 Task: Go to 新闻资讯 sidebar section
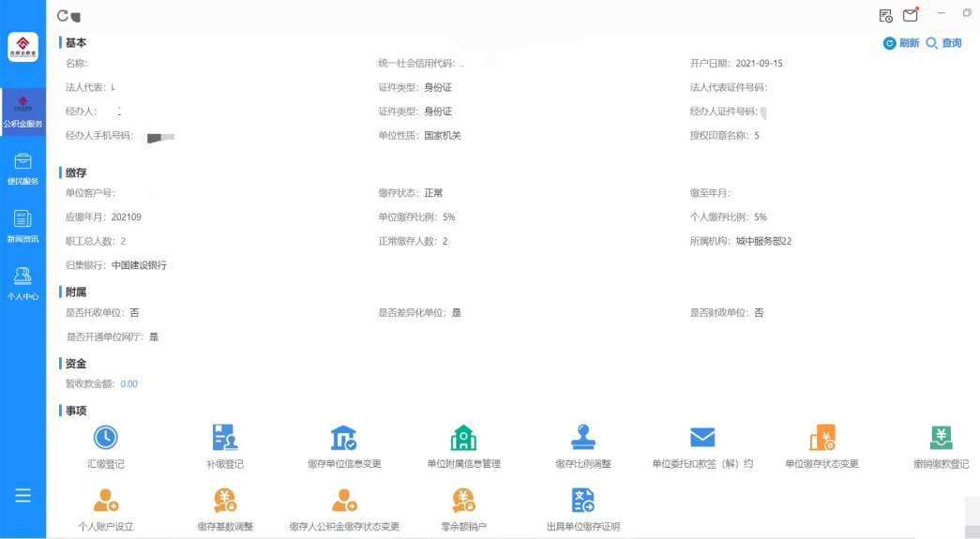click(x=23, y=227)
